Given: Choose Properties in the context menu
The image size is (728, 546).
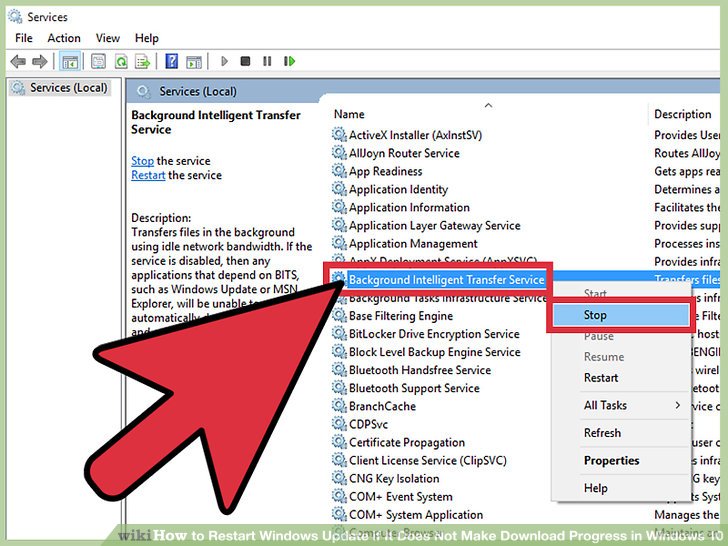Looking at the screenshot, I should click(621, 461).
